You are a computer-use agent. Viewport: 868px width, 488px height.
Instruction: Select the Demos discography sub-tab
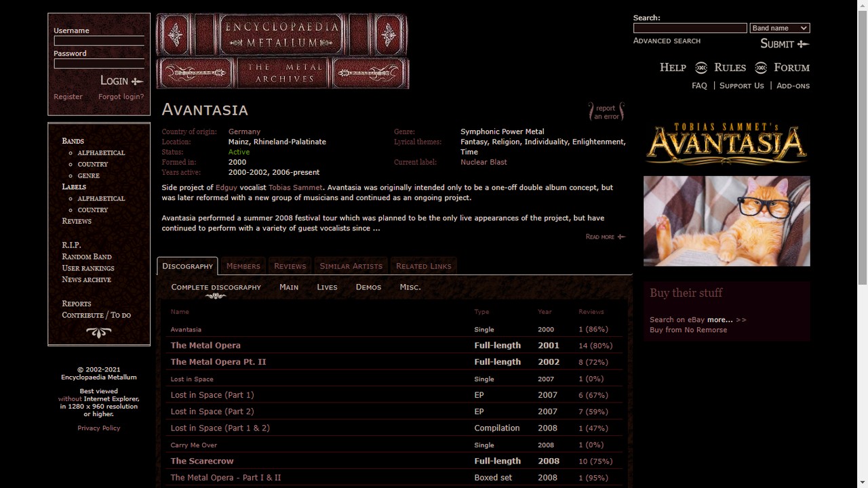pyautogui.click(x=368, y=287)
